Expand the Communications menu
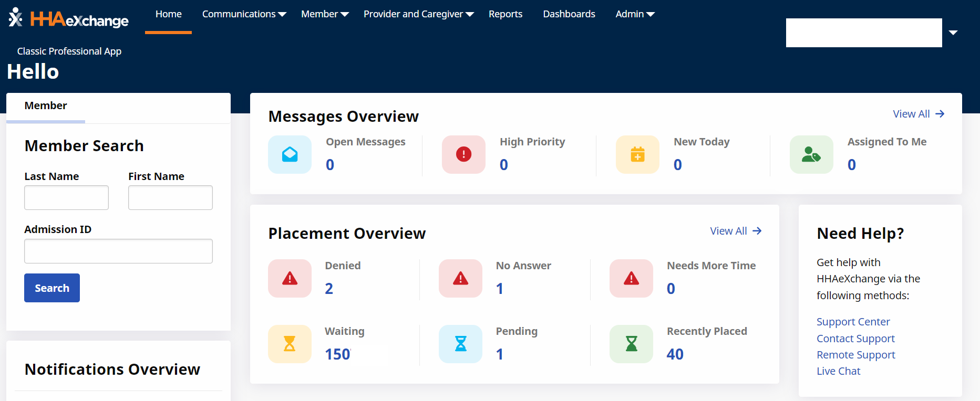The width and height of the screenshot is (980, 401). (244, 14)
